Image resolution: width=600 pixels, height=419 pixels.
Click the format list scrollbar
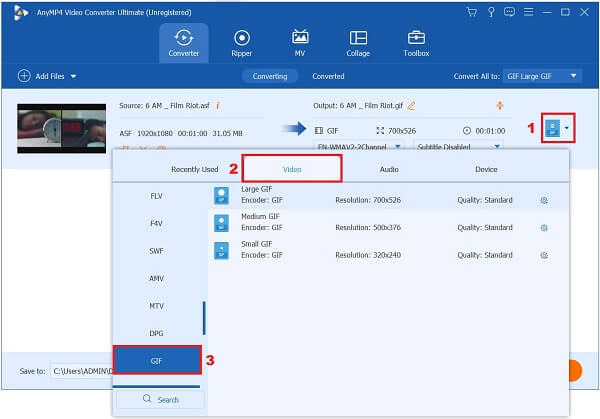(x=204, y=318)
